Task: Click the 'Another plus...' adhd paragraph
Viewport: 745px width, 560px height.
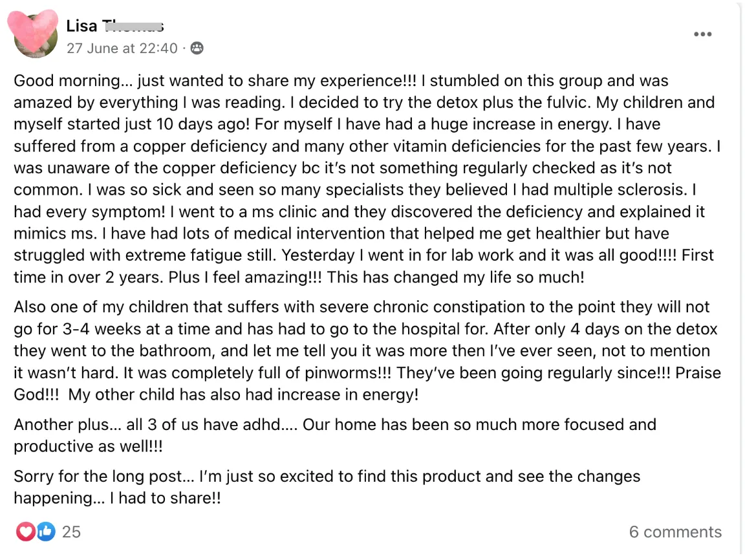Action: [x=69, y=425]
